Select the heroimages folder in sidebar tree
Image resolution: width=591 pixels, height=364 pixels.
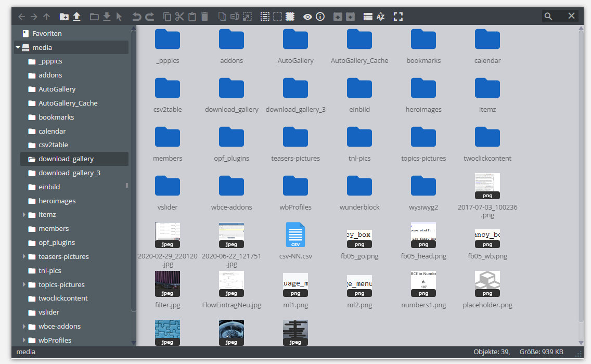(57, 201)
